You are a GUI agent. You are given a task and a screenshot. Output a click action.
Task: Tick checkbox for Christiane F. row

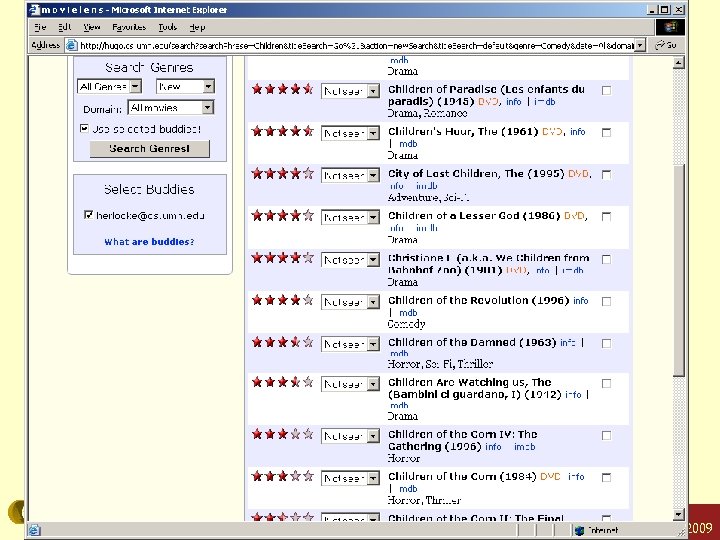click(x=606, y=259)
